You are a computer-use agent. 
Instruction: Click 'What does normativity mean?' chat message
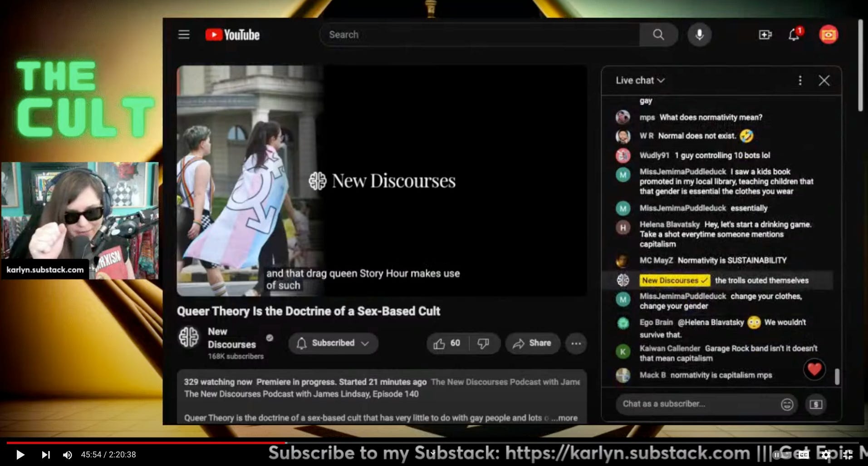[x=711, y=117]
